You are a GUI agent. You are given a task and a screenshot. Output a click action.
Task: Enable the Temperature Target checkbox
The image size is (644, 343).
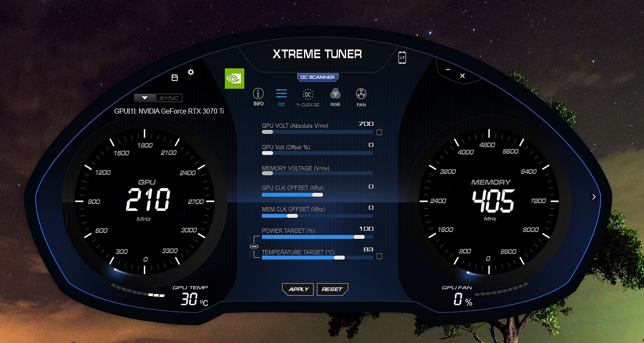coord(379,256)
